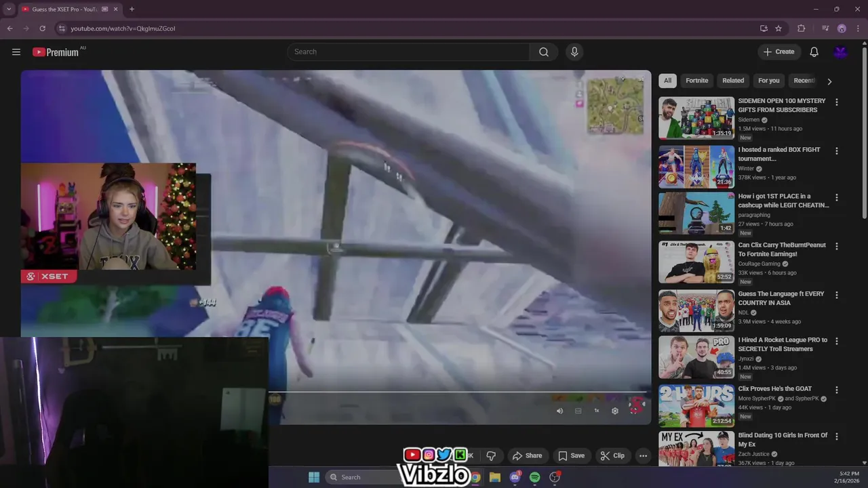868x488 pixels.
Task: Close the Guess the XSET Pro tab
Action: tap(116, 9)
